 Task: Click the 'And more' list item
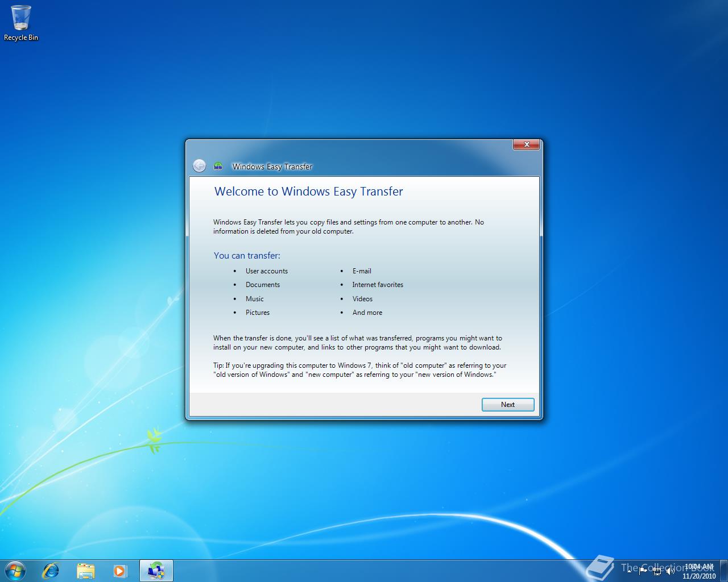click(367, 313)
